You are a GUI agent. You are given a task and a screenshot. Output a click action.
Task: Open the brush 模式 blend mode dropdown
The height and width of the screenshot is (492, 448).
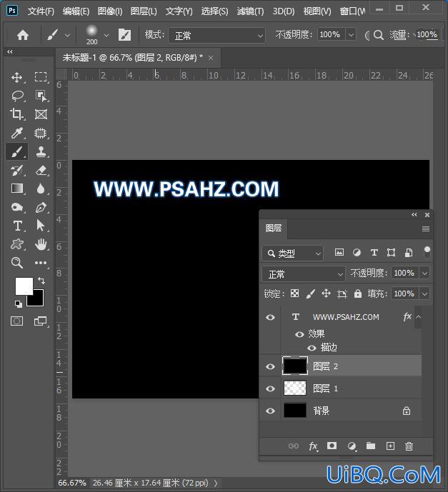click(217, 36)
